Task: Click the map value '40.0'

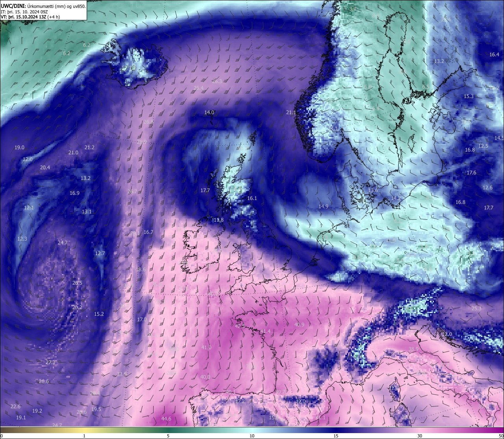Action: point(205,377)
